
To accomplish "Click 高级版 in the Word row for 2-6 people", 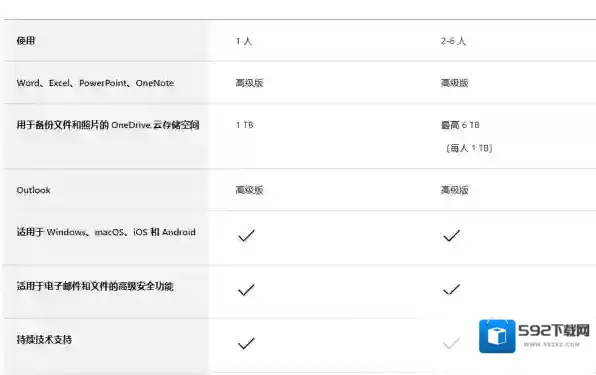I will coord(455,83).
